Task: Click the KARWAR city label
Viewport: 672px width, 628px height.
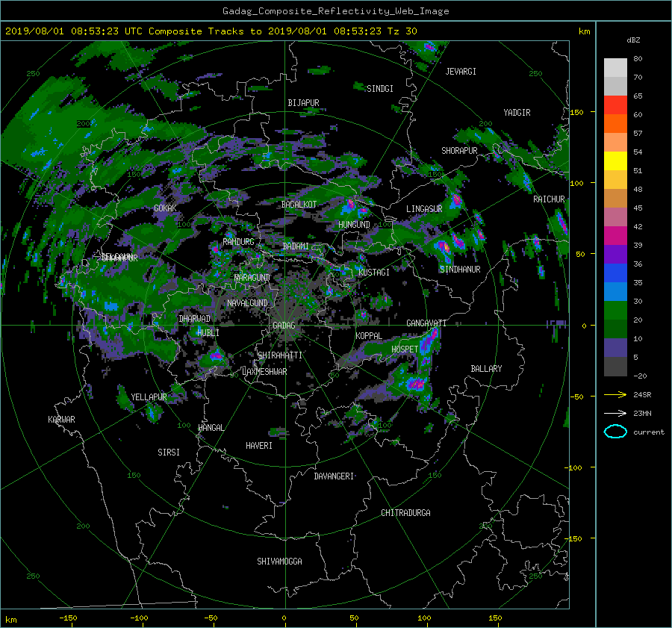Action: tap(61, 419)
